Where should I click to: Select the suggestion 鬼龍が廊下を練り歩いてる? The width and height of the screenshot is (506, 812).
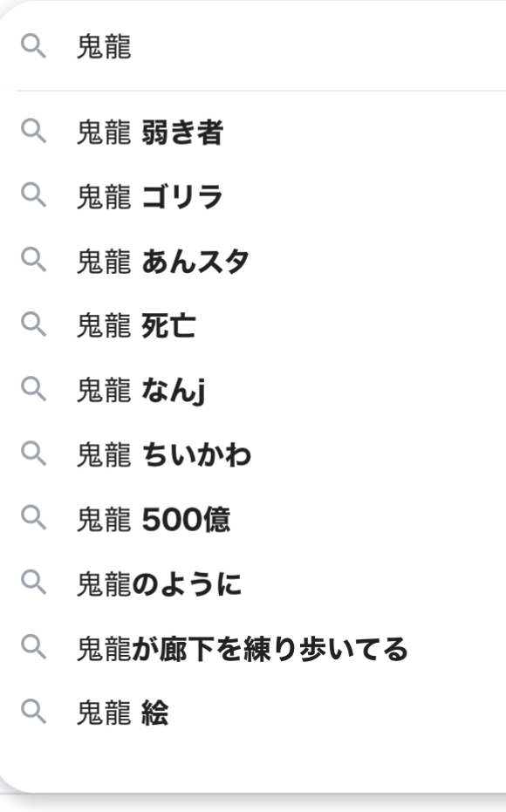point(253,648)
